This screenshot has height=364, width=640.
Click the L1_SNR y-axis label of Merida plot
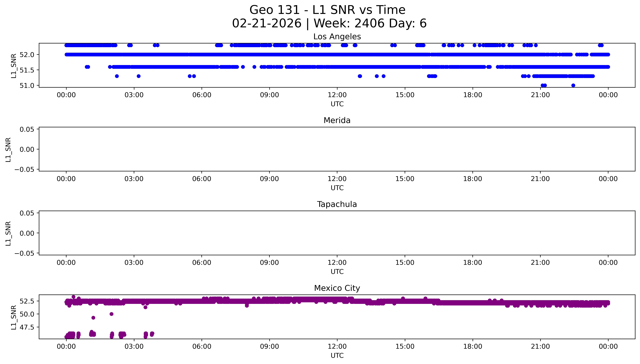click(8, 150)
